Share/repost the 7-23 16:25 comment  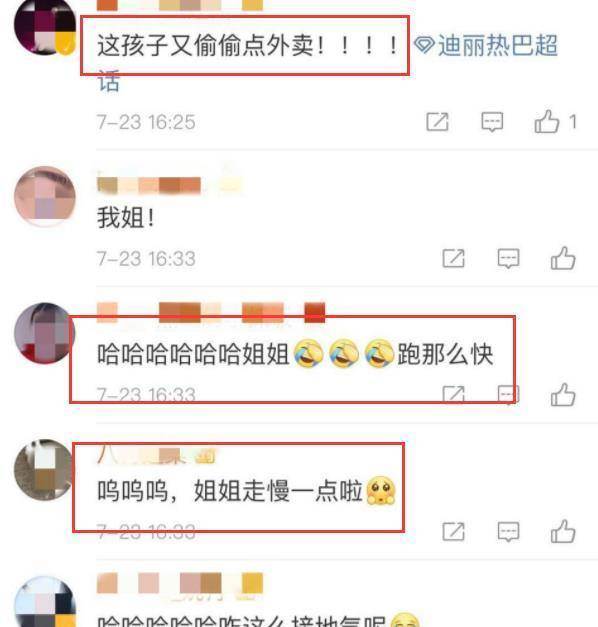(437, 122)
